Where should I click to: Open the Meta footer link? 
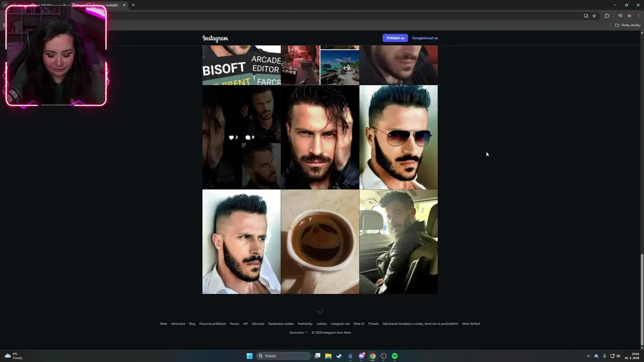(x=164, y=324)
